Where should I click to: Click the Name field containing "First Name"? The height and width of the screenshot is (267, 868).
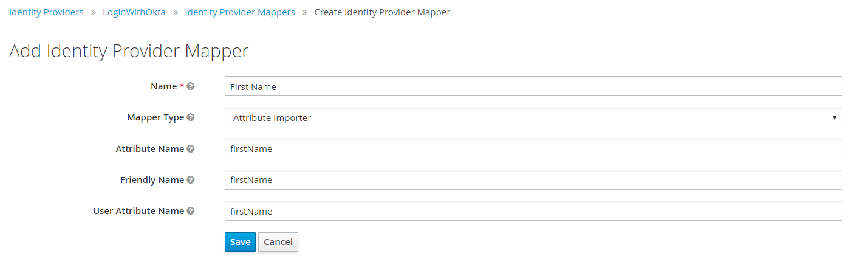pyautogui.click(x=533, y=86)
